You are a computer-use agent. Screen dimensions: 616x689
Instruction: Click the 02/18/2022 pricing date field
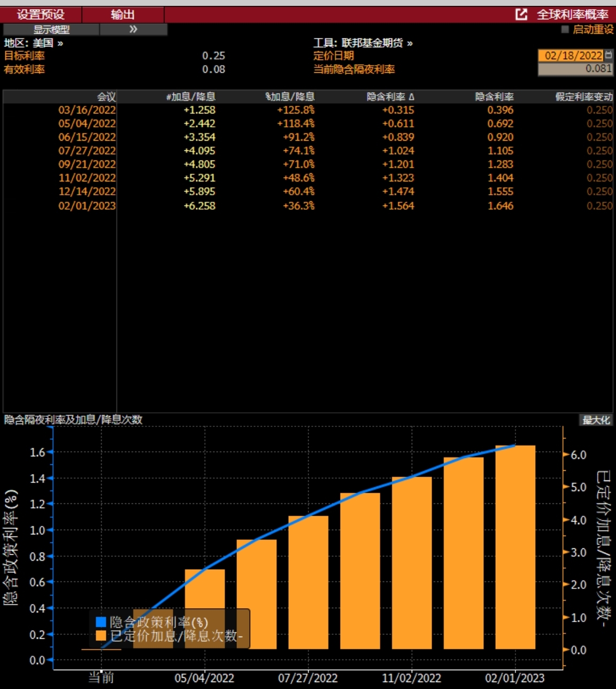[x=571, y=55]
